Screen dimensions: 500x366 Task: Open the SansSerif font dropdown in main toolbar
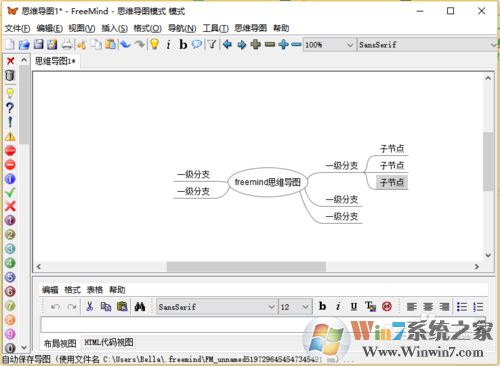click(428, 45)
